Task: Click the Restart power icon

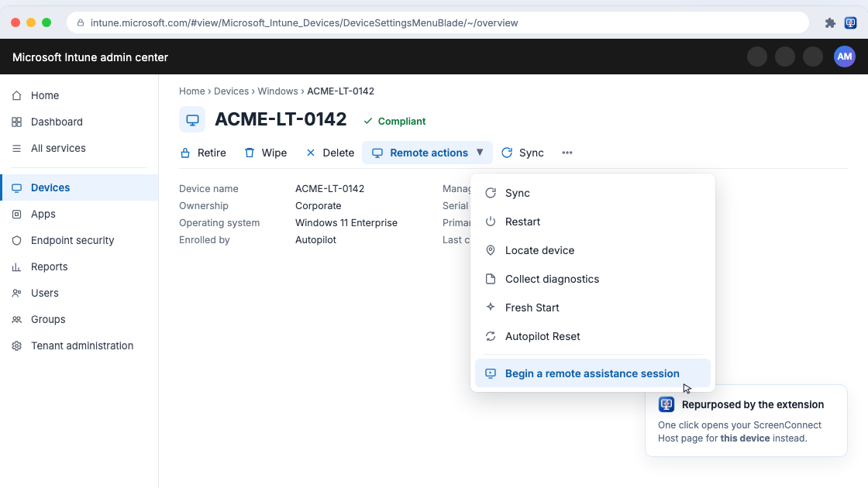Action: click(x=491, y=222)
